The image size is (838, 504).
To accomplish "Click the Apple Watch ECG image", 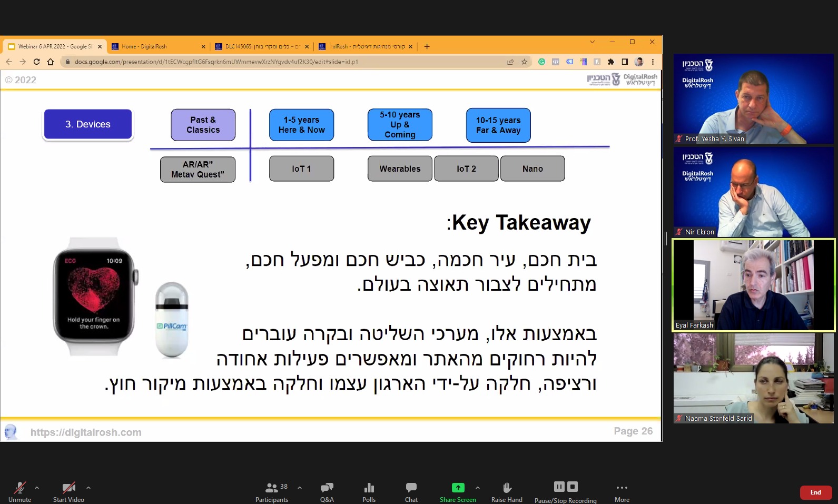I will pyautogui.click(x=95, y=297).
